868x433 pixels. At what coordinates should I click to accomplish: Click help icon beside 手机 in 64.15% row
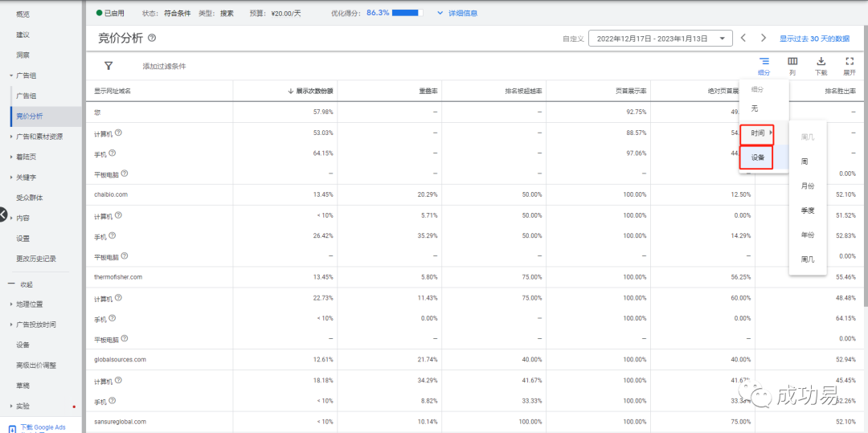click(x=113, y=153)
